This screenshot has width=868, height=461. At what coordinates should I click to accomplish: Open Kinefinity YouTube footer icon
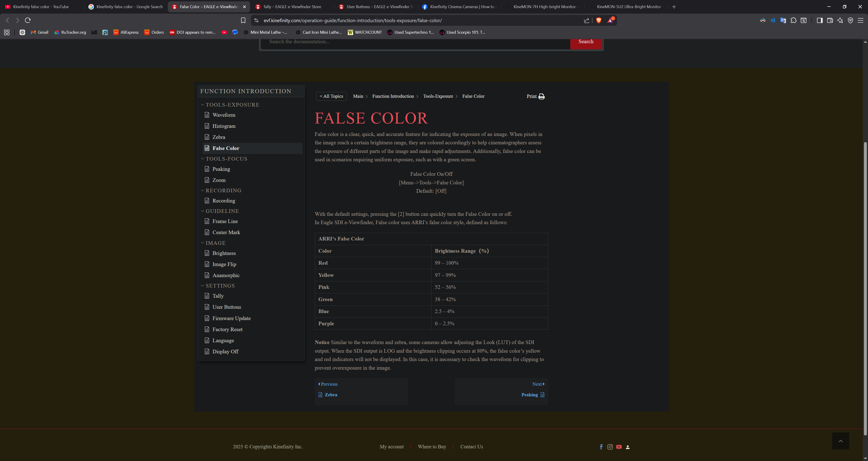point(619,447)
